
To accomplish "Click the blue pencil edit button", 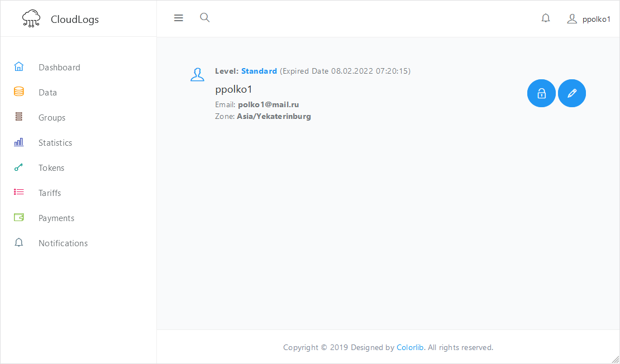I will tap(572, 93).
